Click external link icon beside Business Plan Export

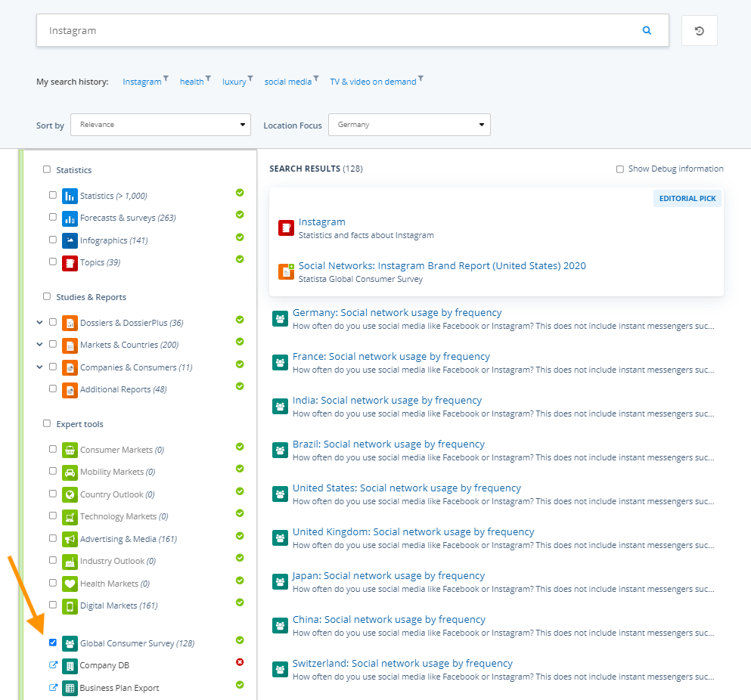coord(53,688)
